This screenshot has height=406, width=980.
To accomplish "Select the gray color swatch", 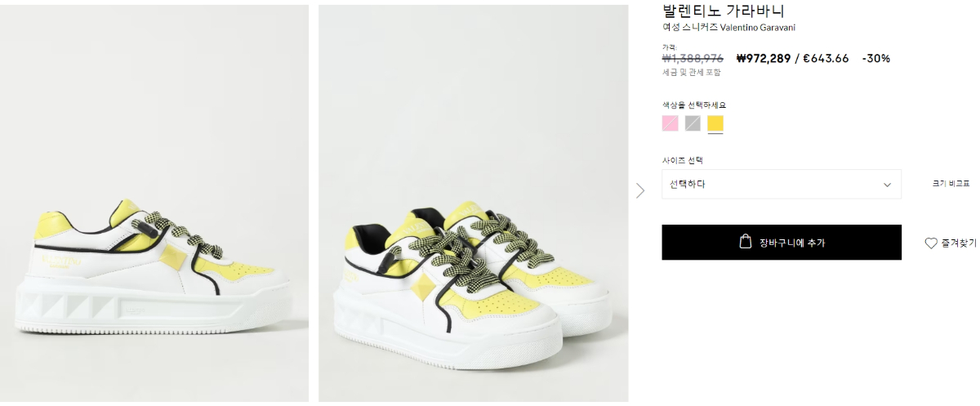I will pos(693,123).
